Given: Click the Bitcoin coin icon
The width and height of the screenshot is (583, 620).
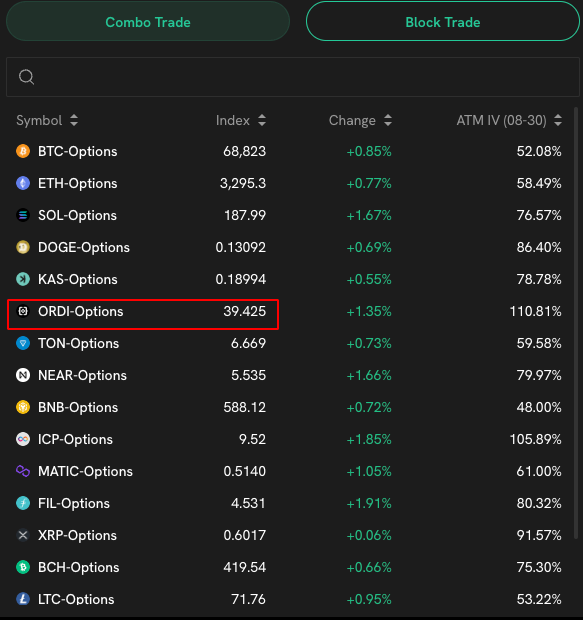Looking at the screenshot, I should tap(23, 151).
